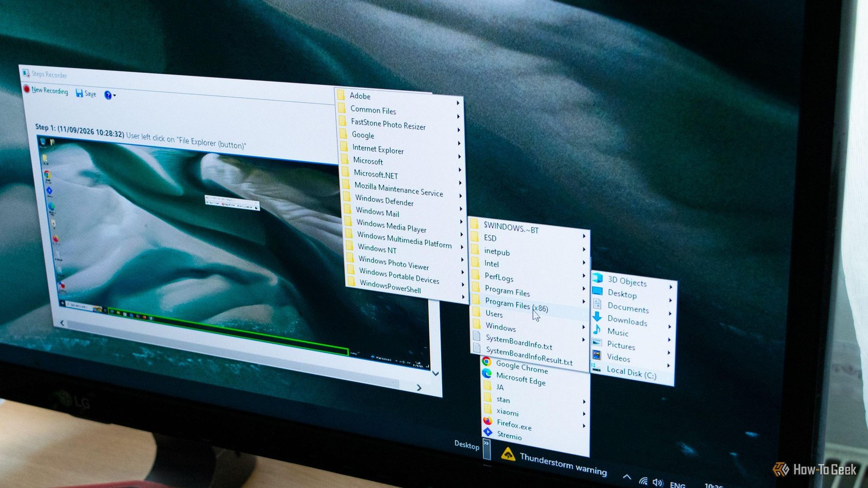Expand the Desktop toolbar chevron

[487, 449]
